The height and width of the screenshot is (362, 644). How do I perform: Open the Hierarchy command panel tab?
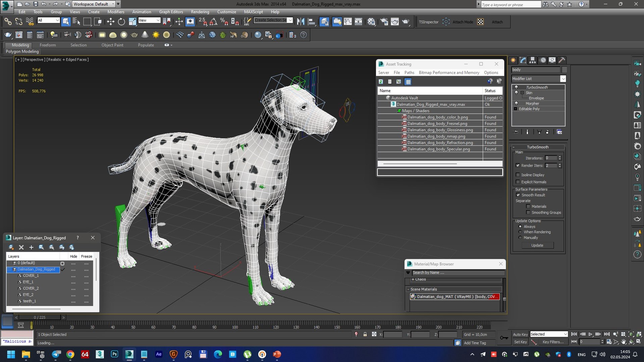tap(533, 60)
